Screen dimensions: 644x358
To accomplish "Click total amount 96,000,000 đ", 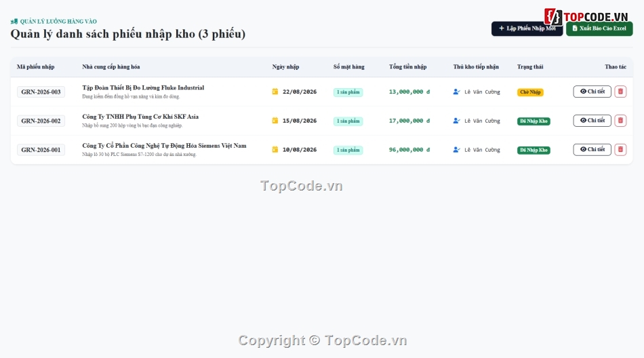I will click(409, 150).
